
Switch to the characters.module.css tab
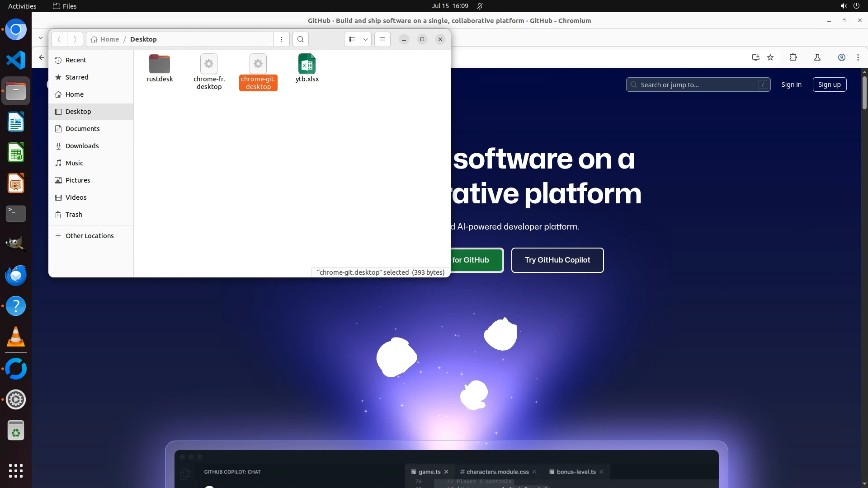497,472
